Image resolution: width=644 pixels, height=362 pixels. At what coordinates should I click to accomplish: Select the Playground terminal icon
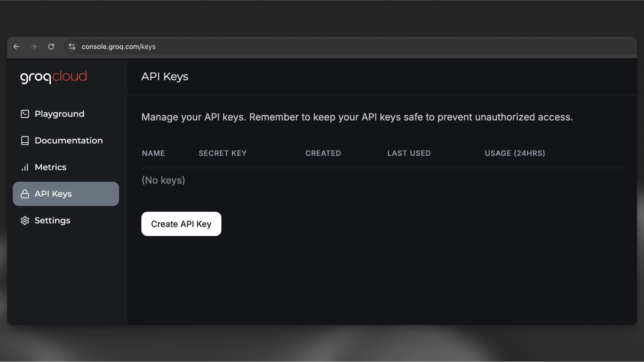coord(25,114)
